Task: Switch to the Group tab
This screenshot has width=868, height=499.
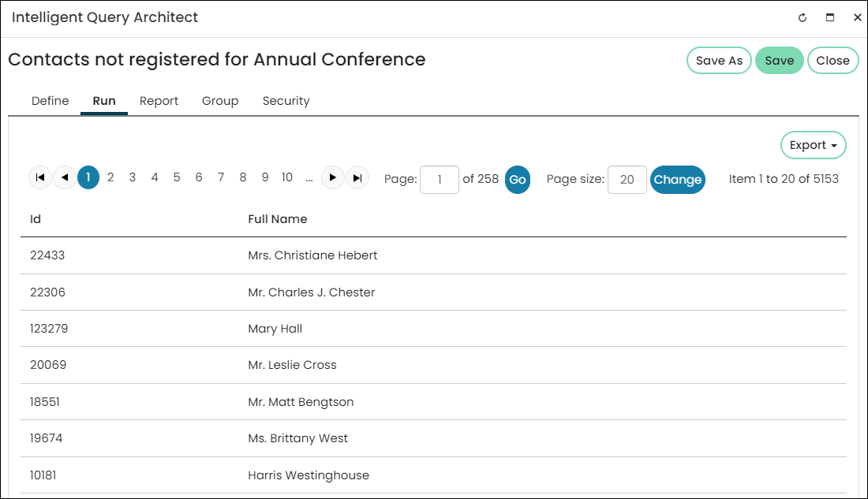Action: tap(220, 101)
